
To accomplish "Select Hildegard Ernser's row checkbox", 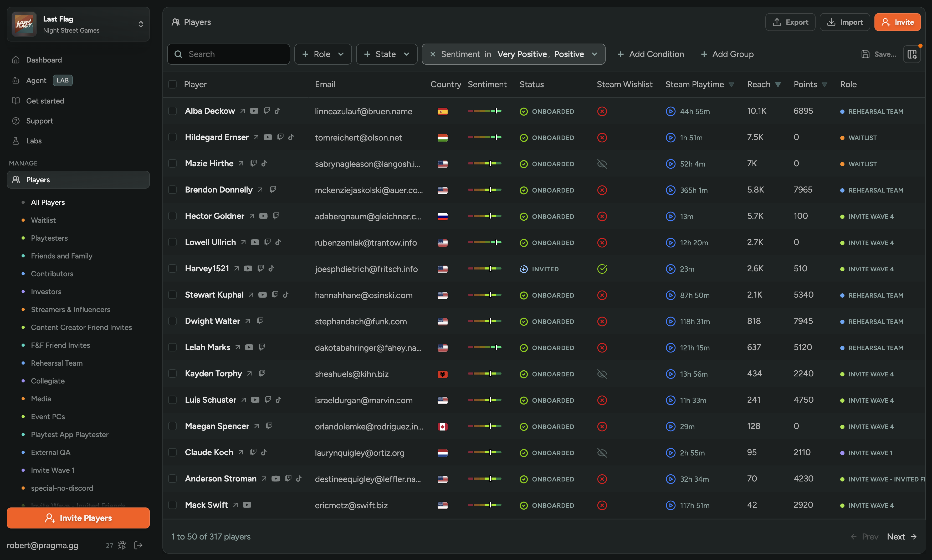I will 172,137.
